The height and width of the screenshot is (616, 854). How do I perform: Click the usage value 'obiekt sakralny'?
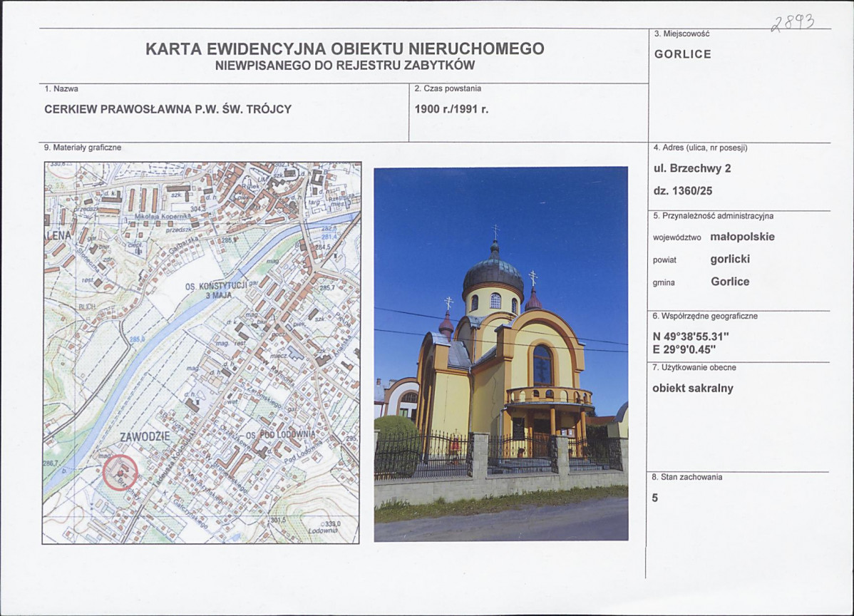click(693, 389)
